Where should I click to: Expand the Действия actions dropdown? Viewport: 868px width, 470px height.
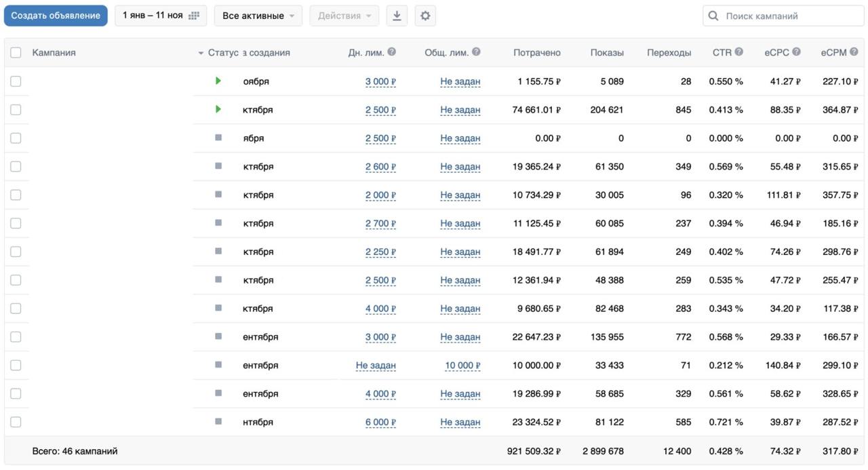point(344,16)
